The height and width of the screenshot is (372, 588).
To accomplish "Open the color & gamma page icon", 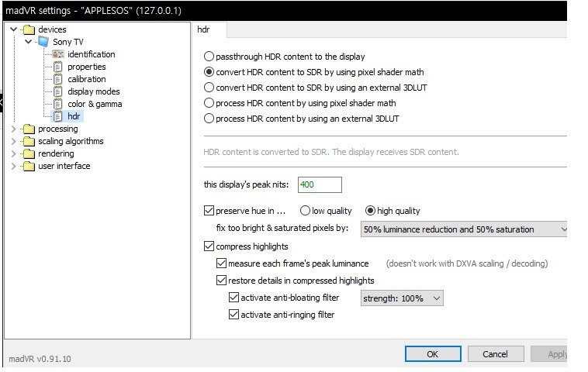I will (57, 104).
